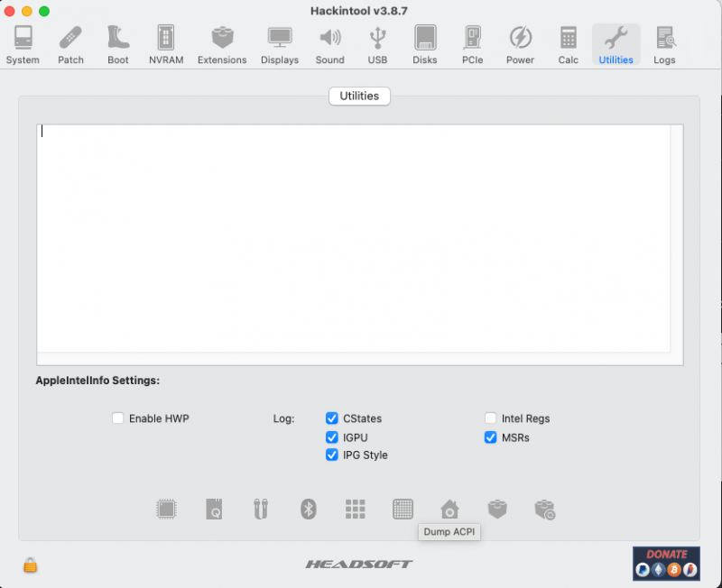Click the CPU chip AppleIntelInfo icon

click(x=166, y=509)
